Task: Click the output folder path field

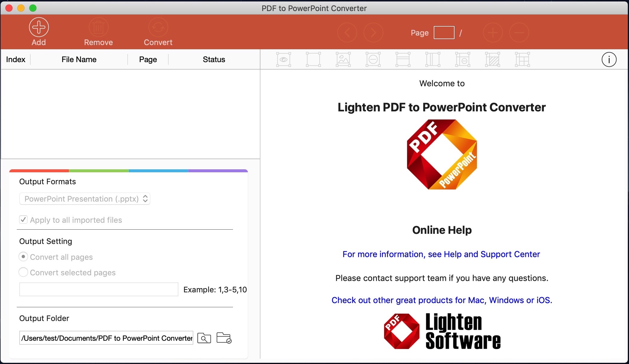Action: [x=106, y=338]
